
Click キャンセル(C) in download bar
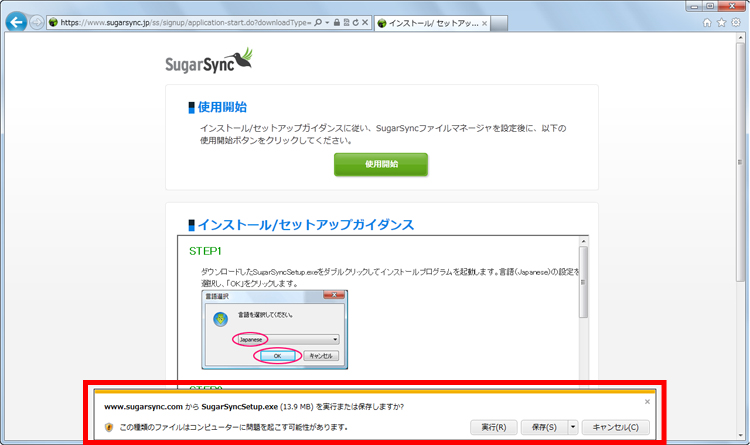click(x=616, y=427)
